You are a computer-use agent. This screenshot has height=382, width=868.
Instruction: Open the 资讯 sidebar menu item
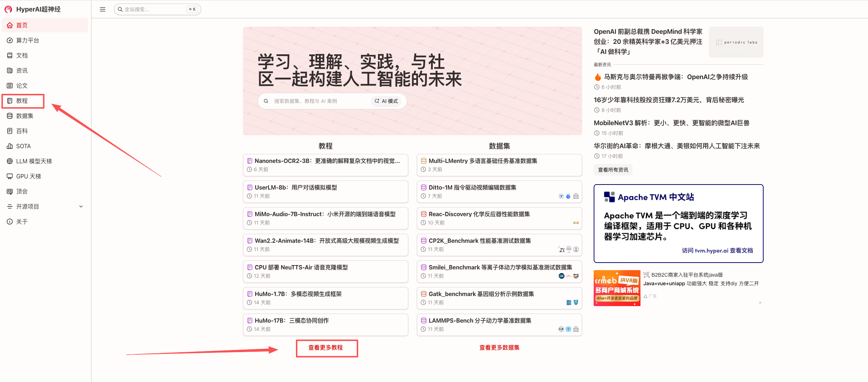click(22, 70)
